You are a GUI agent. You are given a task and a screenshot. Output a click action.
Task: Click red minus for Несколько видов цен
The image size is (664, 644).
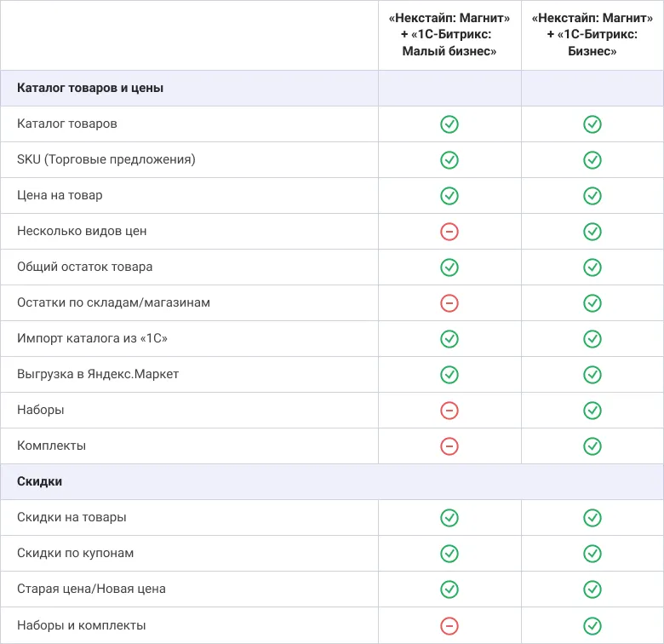(x=449, y=232)
